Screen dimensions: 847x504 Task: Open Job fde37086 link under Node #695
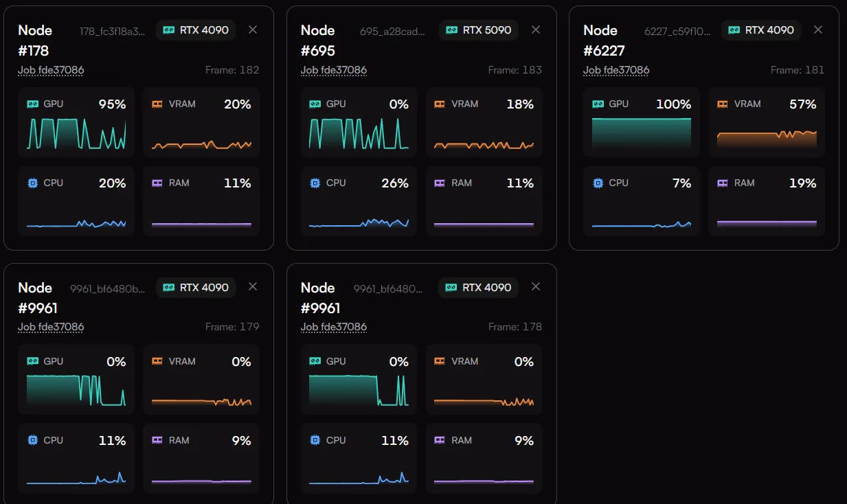(334, 70)
